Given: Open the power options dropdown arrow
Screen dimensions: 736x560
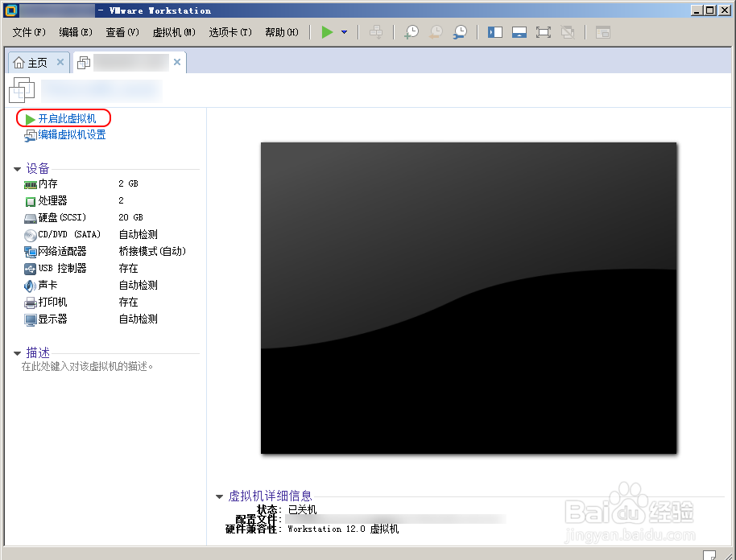Looking at the screenshot, I should 344,32.
